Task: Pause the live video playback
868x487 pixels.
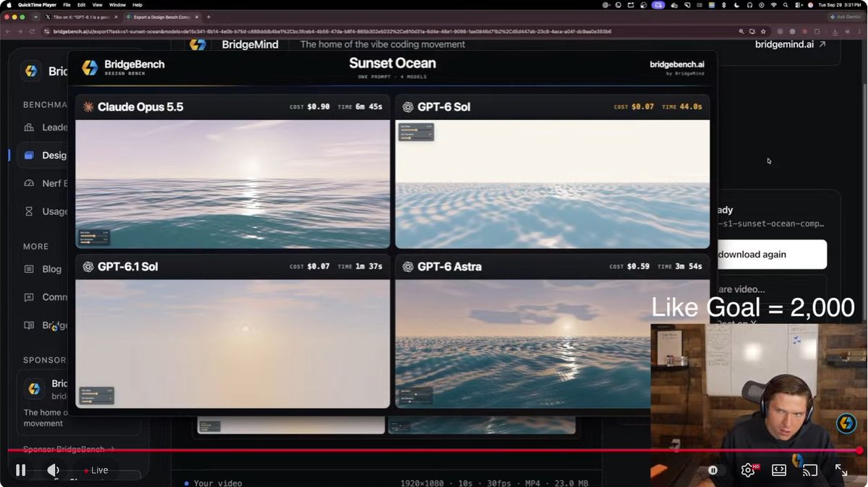Action: click(x=20, y=470)
